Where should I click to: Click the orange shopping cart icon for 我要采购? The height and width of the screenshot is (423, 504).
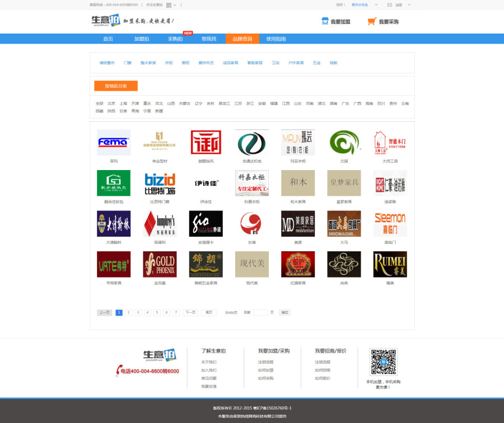[372, 21]
